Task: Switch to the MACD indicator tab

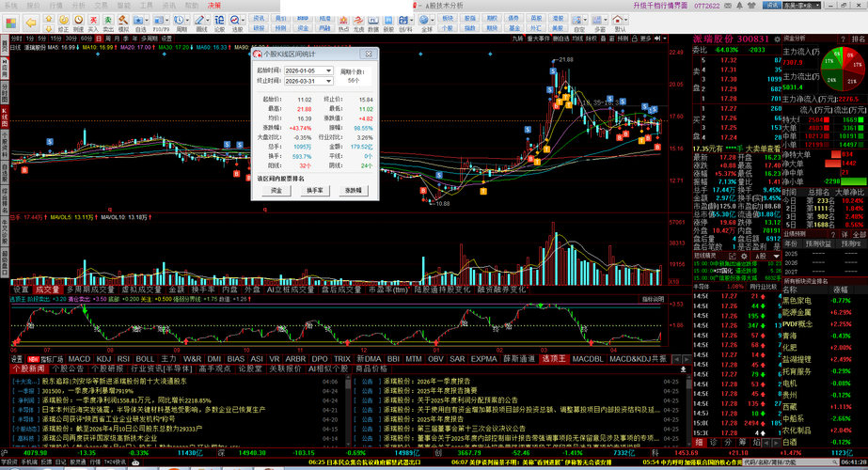Action: [x=79, y=359]
